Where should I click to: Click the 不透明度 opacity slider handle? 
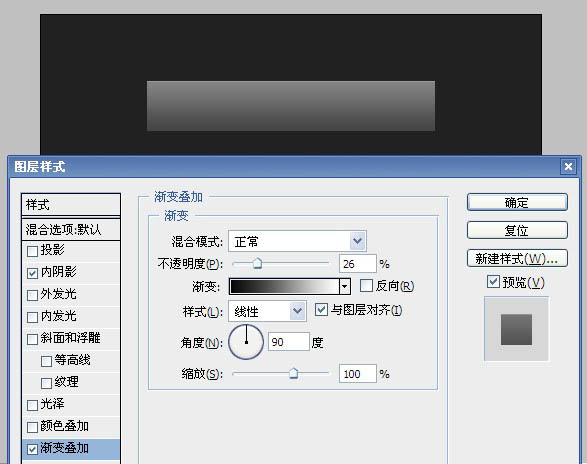pos(257,263)
